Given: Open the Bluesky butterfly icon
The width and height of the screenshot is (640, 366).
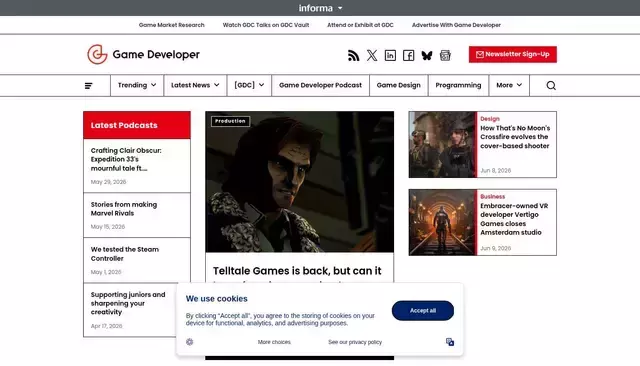Looking at the screenshot, I should (x=427, y=55).
